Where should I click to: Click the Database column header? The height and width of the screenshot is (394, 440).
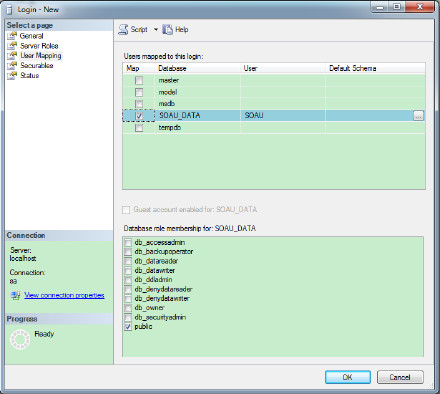(x=198, y=68)
